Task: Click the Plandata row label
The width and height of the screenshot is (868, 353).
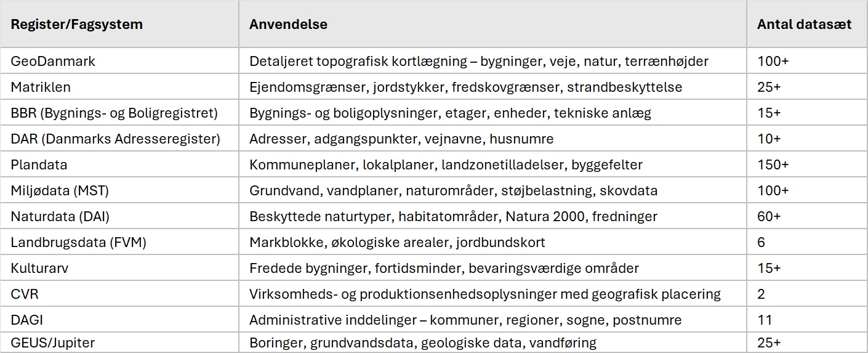Action: point(39,165)
